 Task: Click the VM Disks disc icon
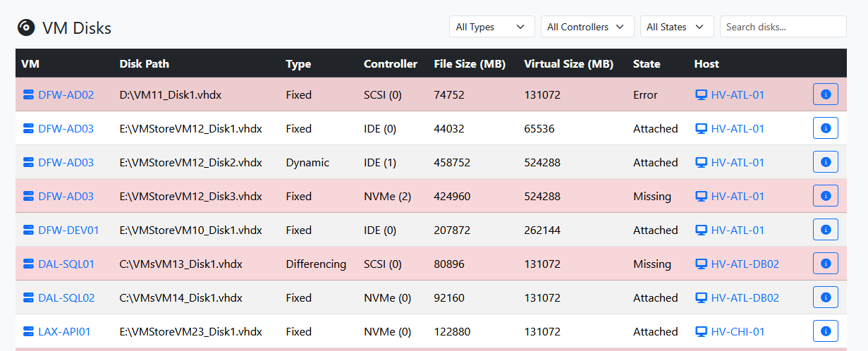[26, 27]
